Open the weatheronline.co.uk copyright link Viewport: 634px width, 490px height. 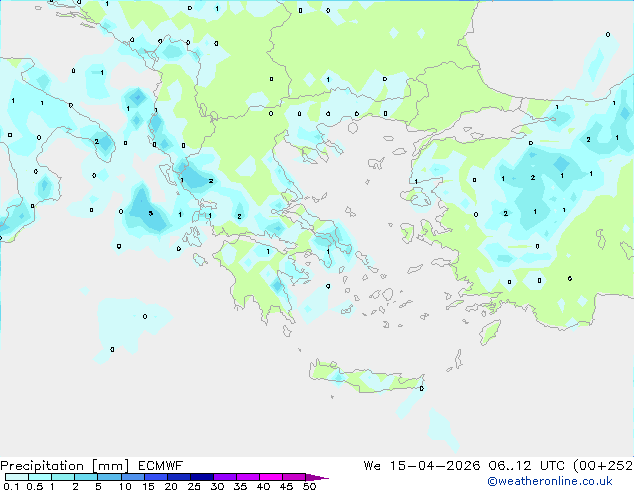coord(550,481)
